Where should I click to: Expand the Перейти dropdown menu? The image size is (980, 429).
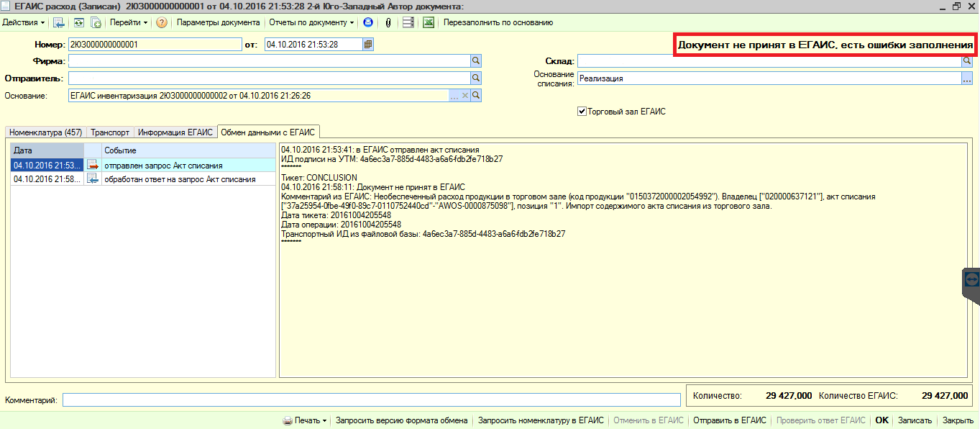pos(129,22)
